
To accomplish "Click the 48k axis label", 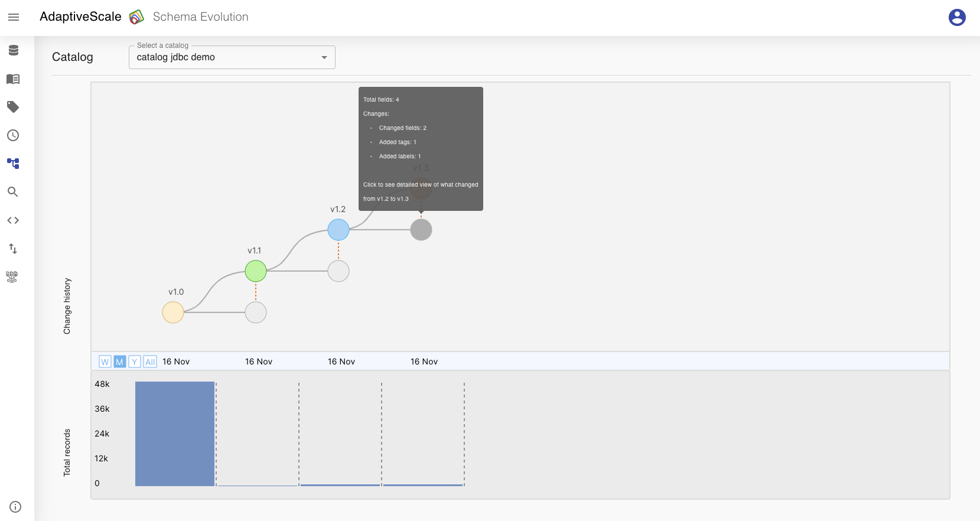I will [x=102, y=384].
